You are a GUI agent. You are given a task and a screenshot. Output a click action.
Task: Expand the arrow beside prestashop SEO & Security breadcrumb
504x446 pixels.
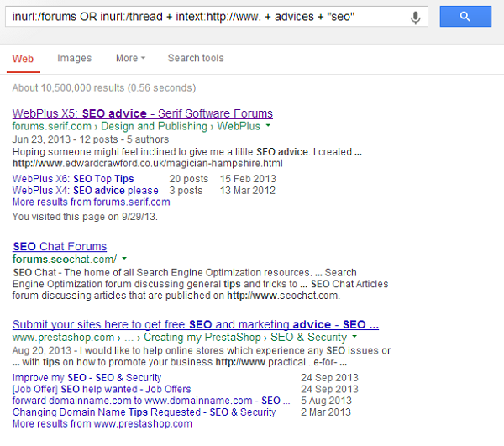tap(354, 337)
